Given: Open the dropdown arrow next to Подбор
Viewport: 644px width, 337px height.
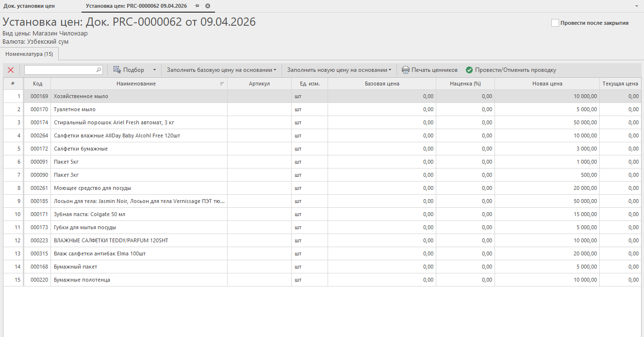Looking at the screenshot, I should click(154, 70).
